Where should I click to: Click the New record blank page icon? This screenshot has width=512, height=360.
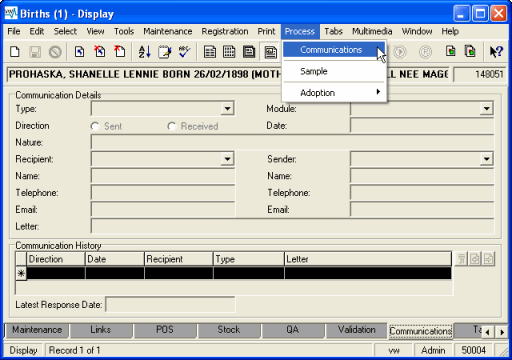click(x=15, y=52)
